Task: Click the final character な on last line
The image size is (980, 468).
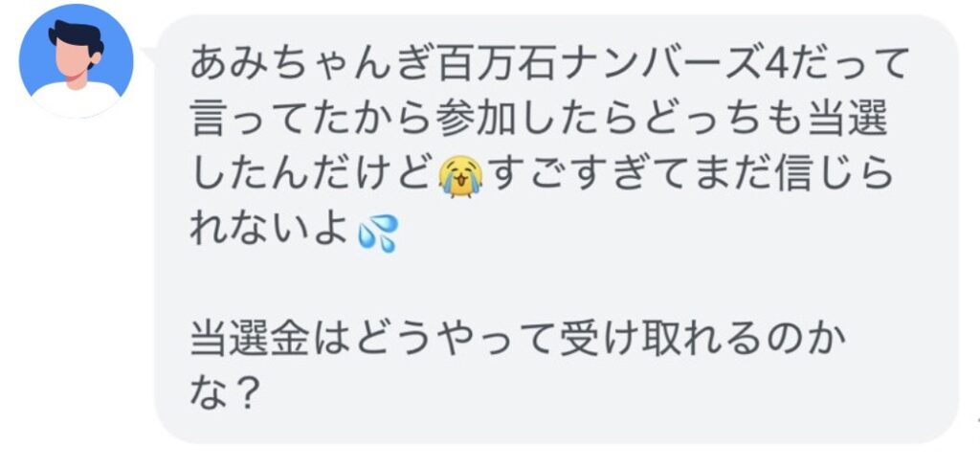Action: pyautogui.click(x=208, y=393)
